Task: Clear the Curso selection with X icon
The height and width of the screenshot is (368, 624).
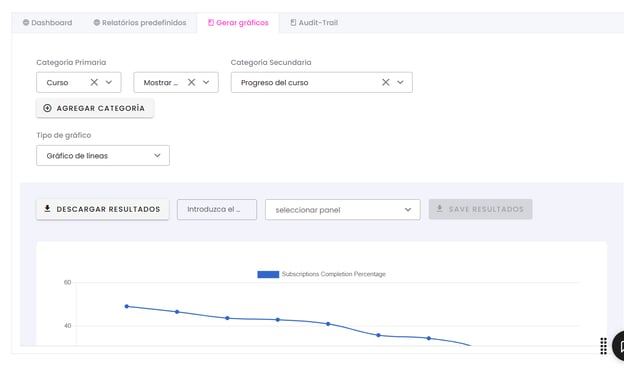Action: point(94,82)
